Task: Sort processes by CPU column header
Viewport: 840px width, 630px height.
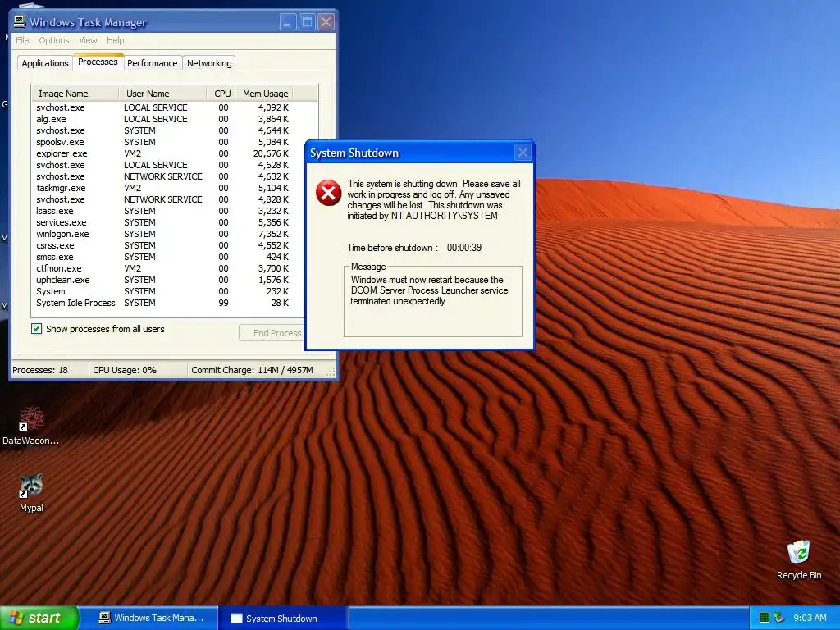Action: point(221,94)
